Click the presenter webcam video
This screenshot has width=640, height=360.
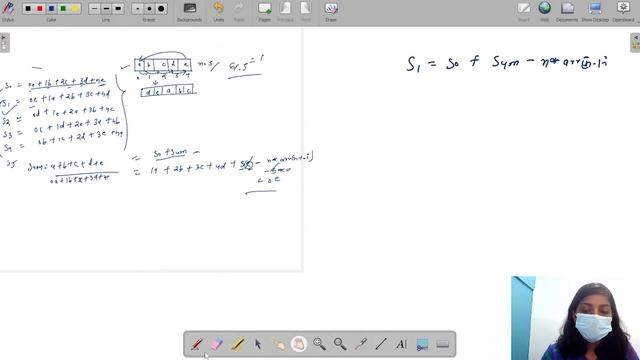pos(576,318)
